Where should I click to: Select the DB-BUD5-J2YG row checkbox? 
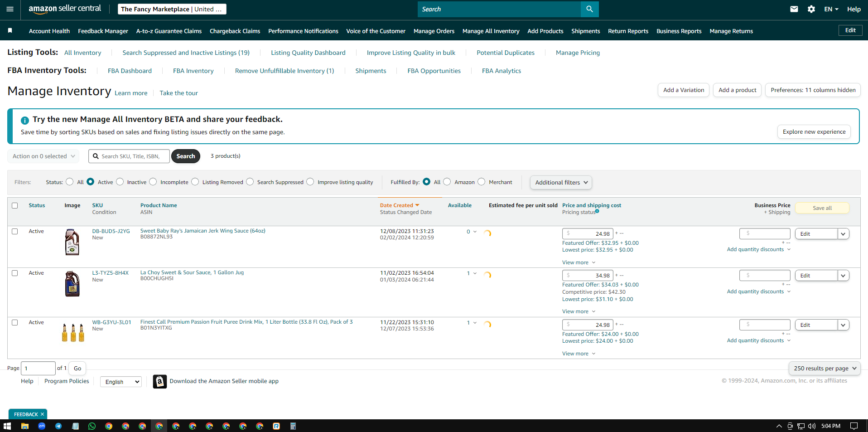pos(15,231)
